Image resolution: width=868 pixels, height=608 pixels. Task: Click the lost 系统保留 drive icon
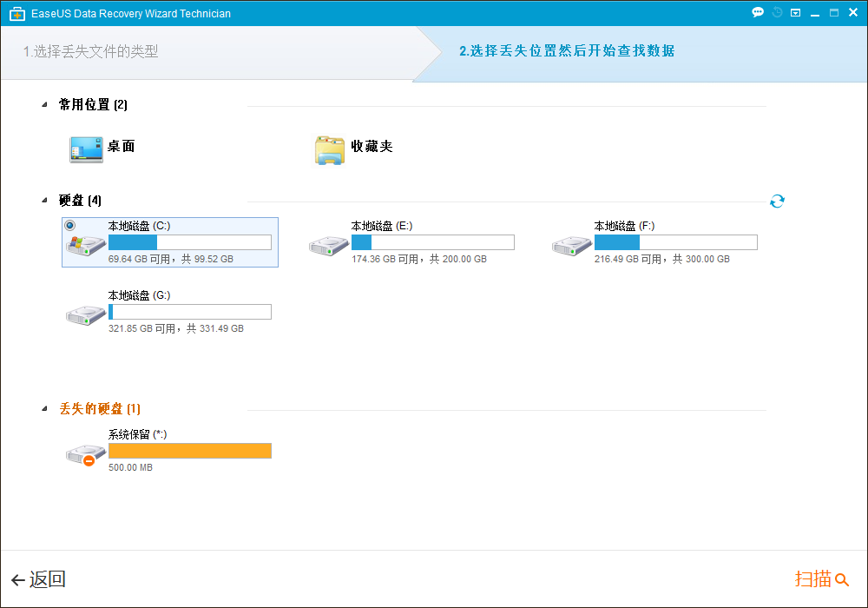[x=85, y=454]
